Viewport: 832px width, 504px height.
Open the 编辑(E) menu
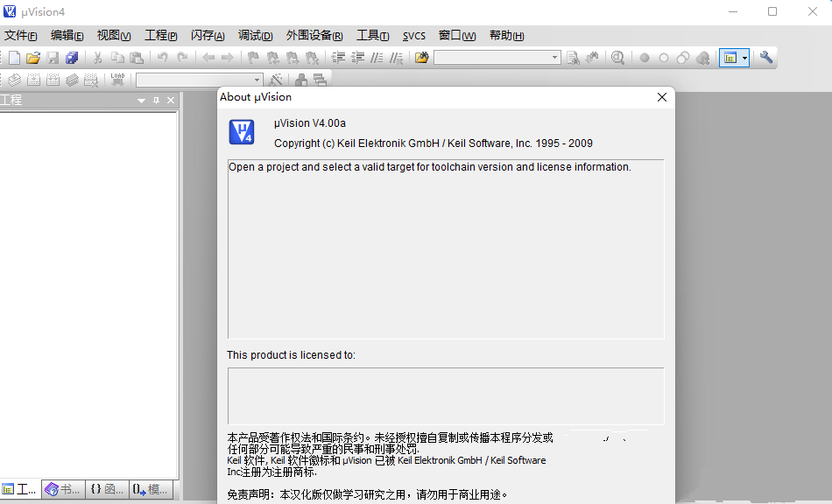[x=67, y=36]
